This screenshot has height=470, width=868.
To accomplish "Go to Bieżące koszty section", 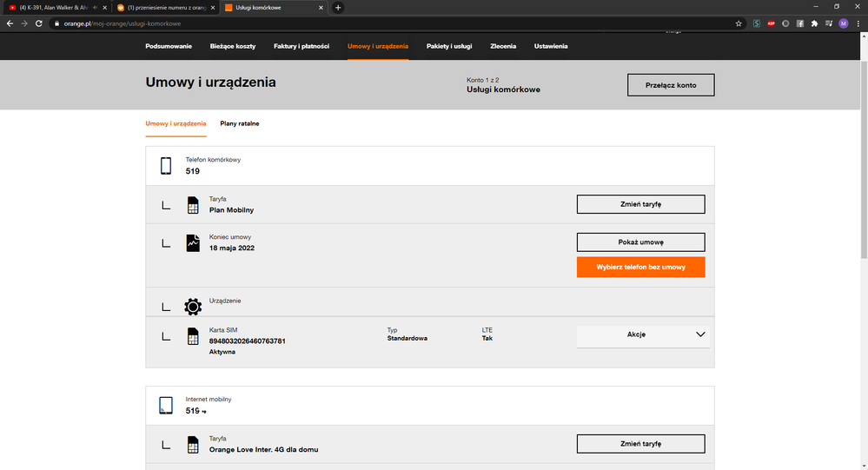I will (x=233, y=47).
